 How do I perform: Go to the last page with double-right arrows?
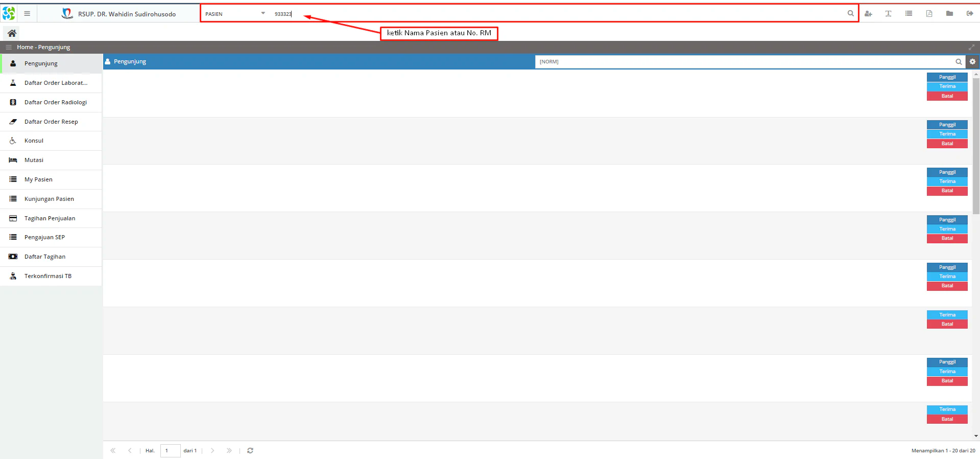click(229, 451)
